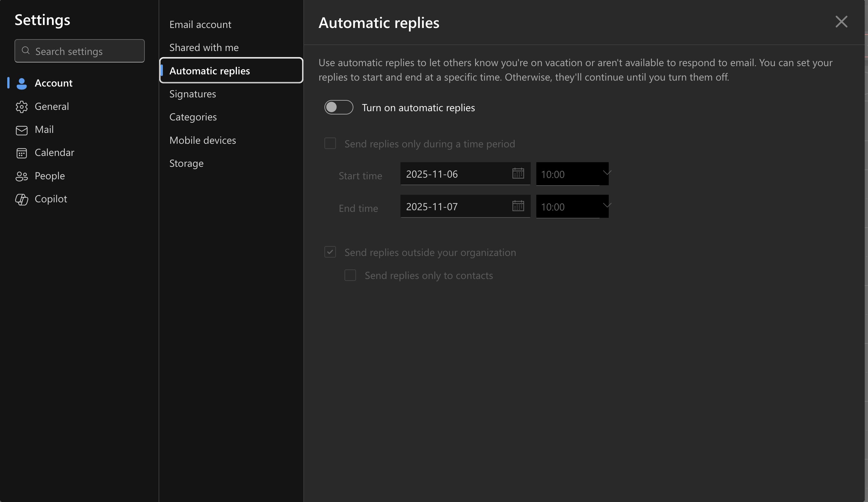Click inside the Search settings field
The width and height of the screenshot is (868, 502).
79,51
